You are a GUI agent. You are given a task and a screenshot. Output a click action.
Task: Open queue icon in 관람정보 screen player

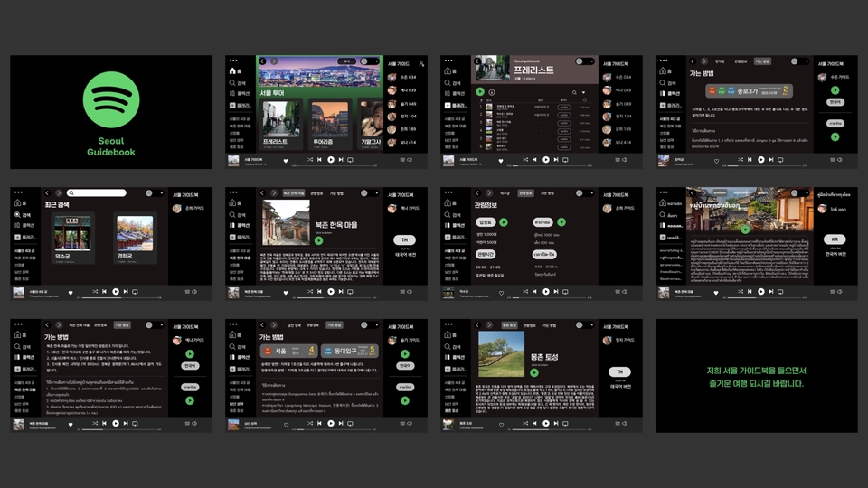(x=618, y=292)
